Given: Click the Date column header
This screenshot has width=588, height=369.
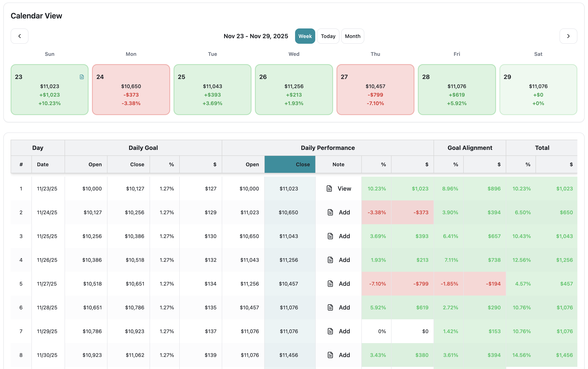Looking at the screenshot, I should (x=43, y=164).
